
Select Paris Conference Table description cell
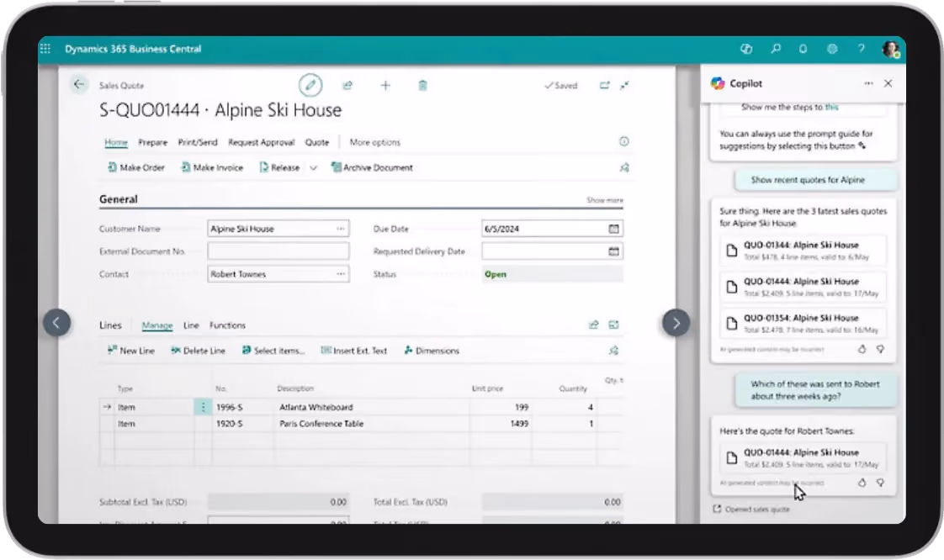tap(372, 424)
